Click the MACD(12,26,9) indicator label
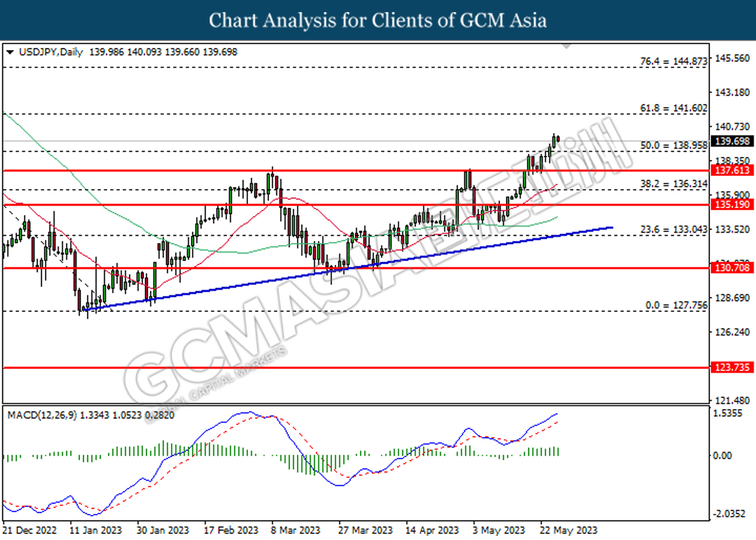The height and width of the screenshot is (540, 756). [x=42, y=415]
